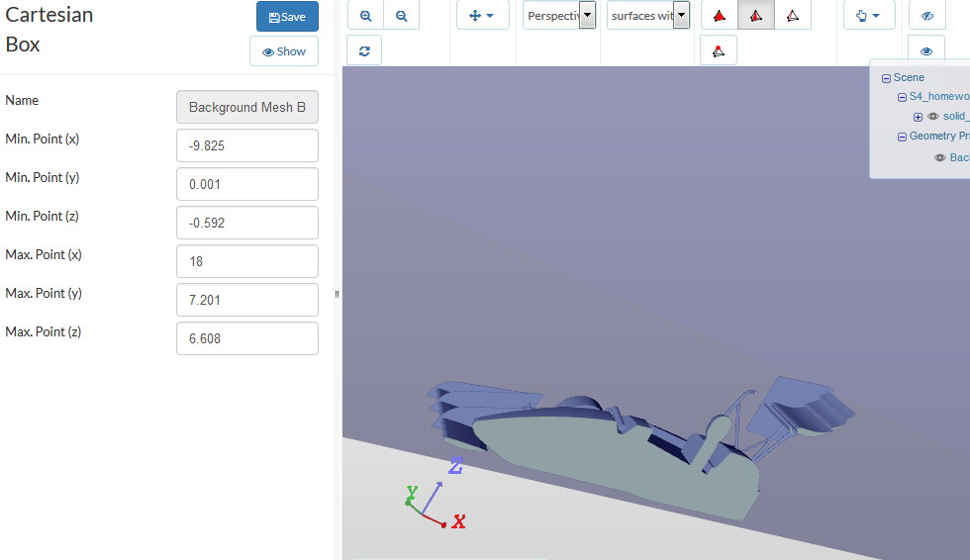The image size is (970, 560).
Task: Edit the Min. Point (y) value
Action: tap(247, 184)
